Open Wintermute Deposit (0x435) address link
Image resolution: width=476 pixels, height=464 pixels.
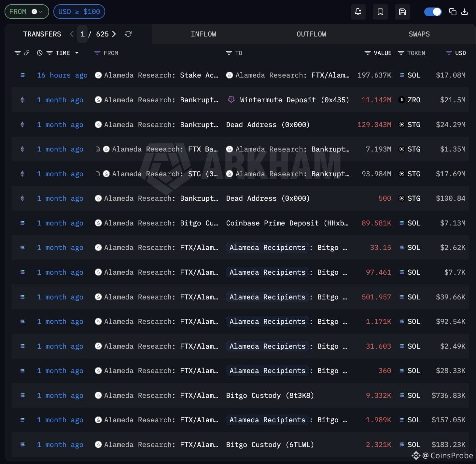[294, 100]
